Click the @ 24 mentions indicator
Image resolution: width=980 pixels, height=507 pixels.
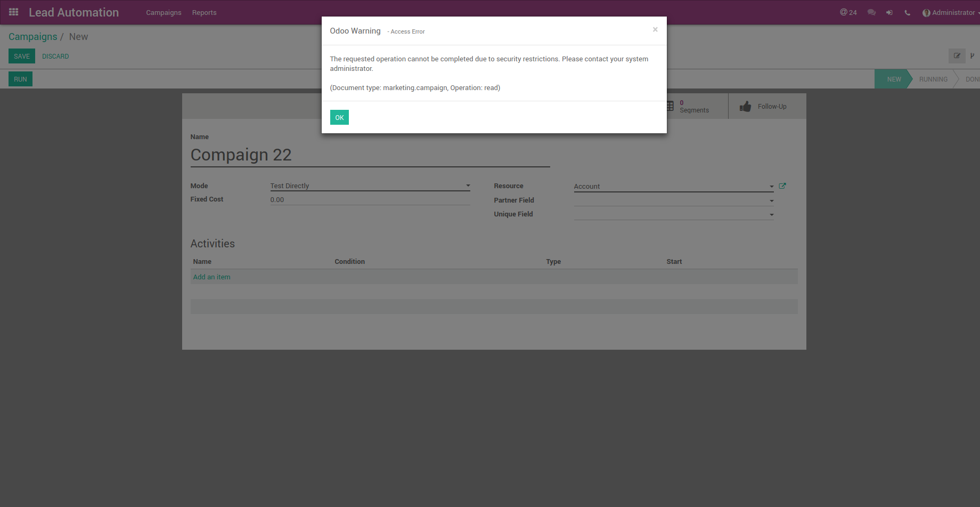coord(848,12)
